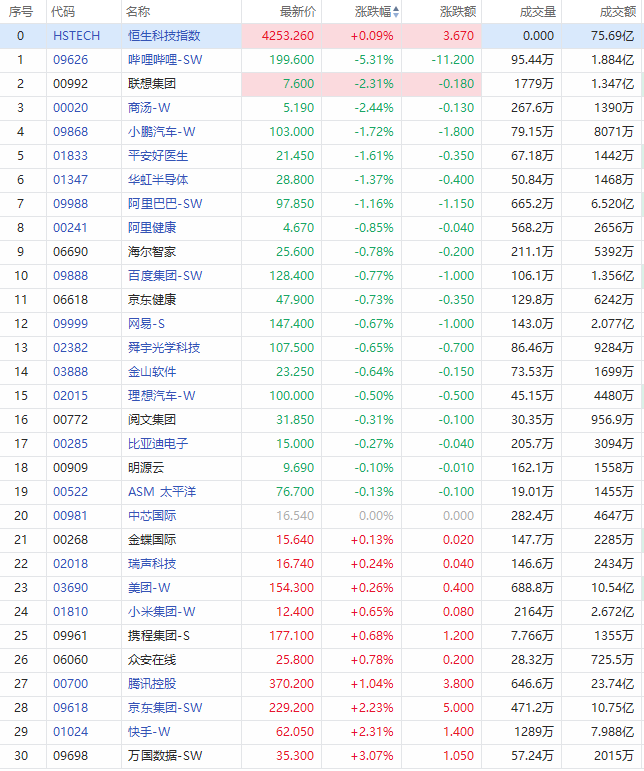Click 联想集团 price 7.600
644x771 pixels.
pyautogui.click(x=298, y=84)
